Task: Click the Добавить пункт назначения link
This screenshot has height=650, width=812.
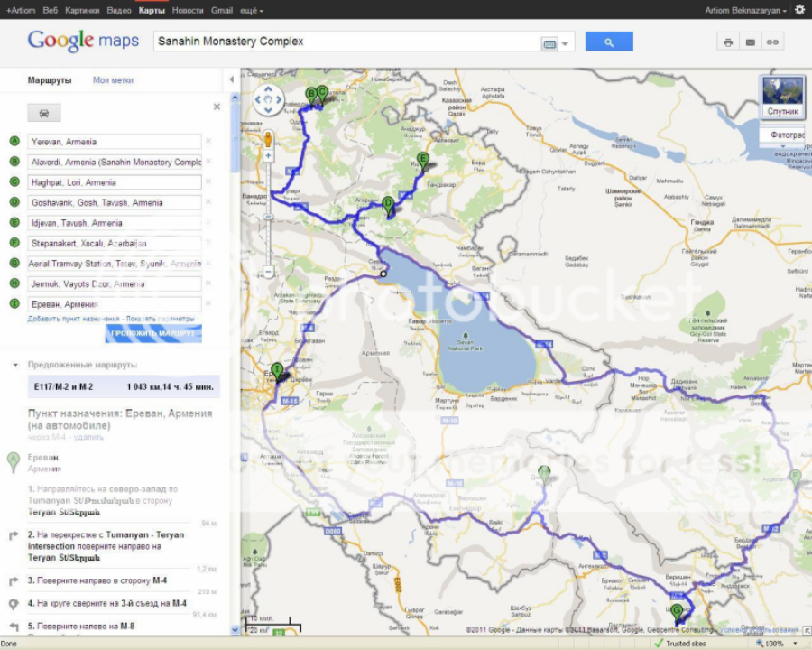Action: 73,319
